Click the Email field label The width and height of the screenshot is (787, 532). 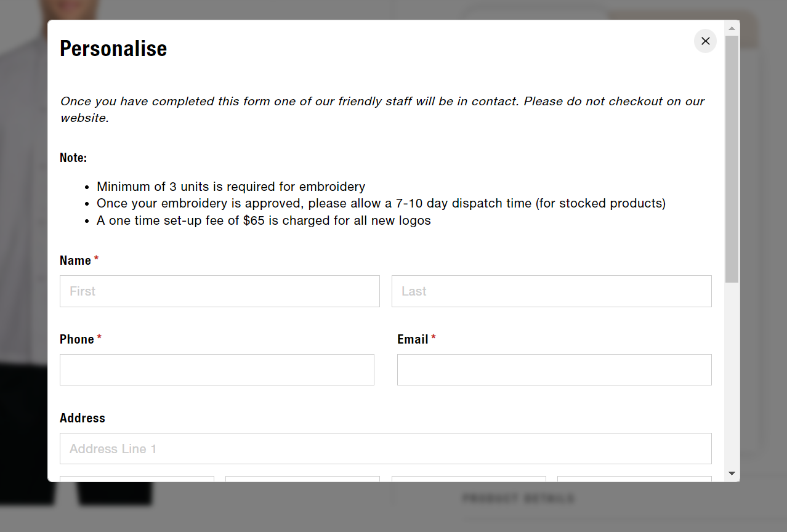pos(413,339)
